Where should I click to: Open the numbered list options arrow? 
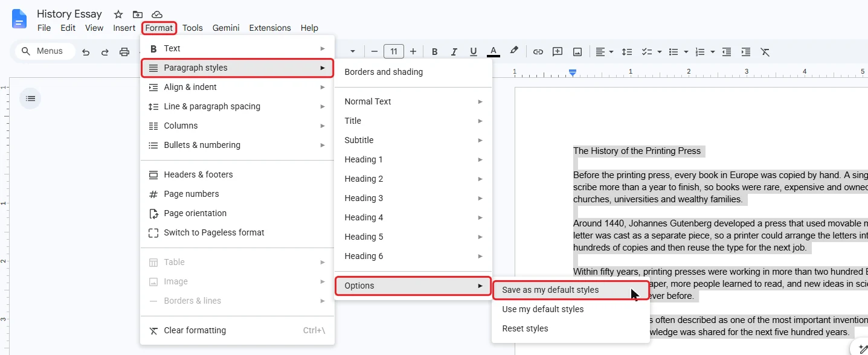click(x=713, y=52)
